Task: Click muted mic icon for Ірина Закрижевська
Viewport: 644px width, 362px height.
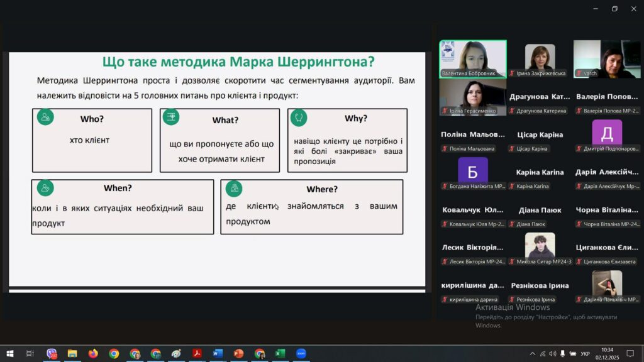Action: tap(513, 74)
